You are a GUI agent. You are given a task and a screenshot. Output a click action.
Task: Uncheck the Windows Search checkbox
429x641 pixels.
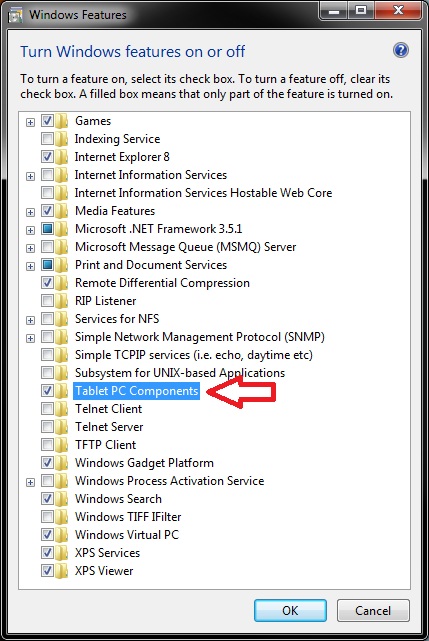pos(47,498)
